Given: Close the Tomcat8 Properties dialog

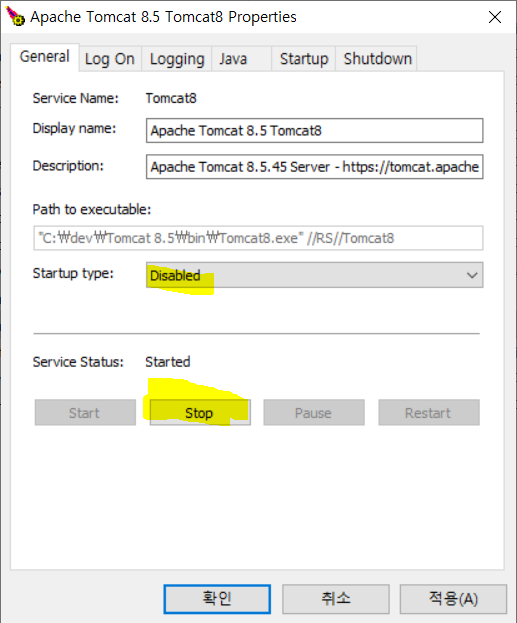Looking at the screenshot, I should coord(495,17).
